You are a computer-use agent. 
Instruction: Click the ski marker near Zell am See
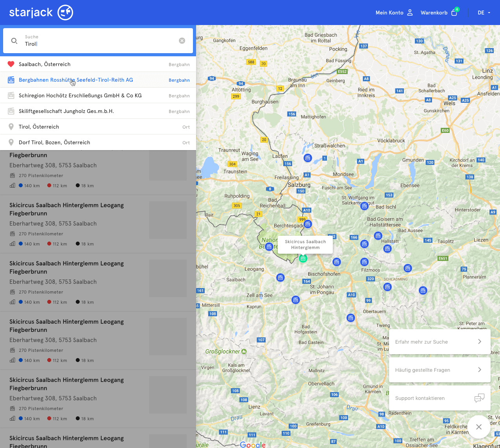296,300
